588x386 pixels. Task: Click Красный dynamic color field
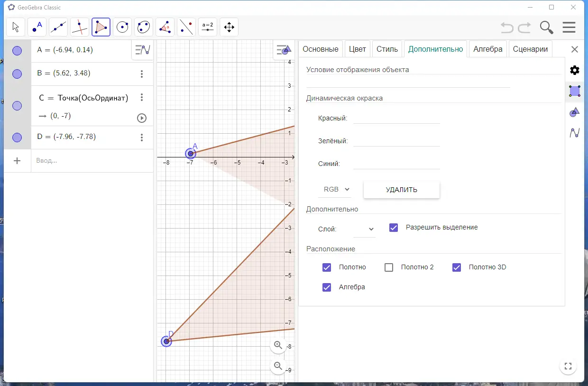click(x=396, y=118)
